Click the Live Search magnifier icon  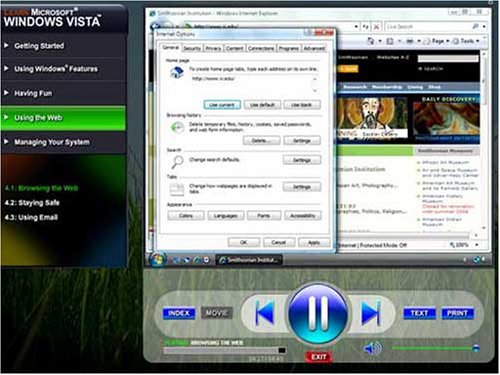pyautogui.click(x=476, y=26)
